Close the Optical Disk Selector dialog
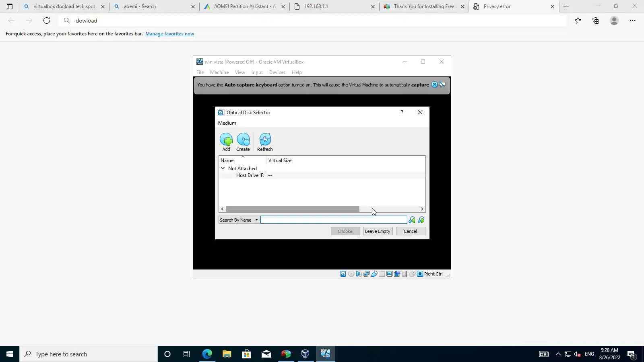 [x=420, y=112]
